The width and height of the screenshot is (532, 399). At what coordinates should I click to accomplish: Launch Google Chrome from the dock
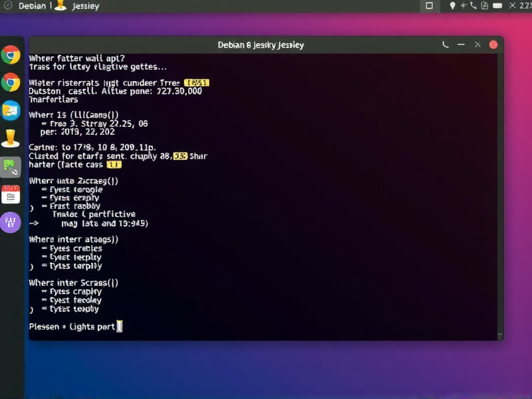pyautogui.click(x=12, y=55)
